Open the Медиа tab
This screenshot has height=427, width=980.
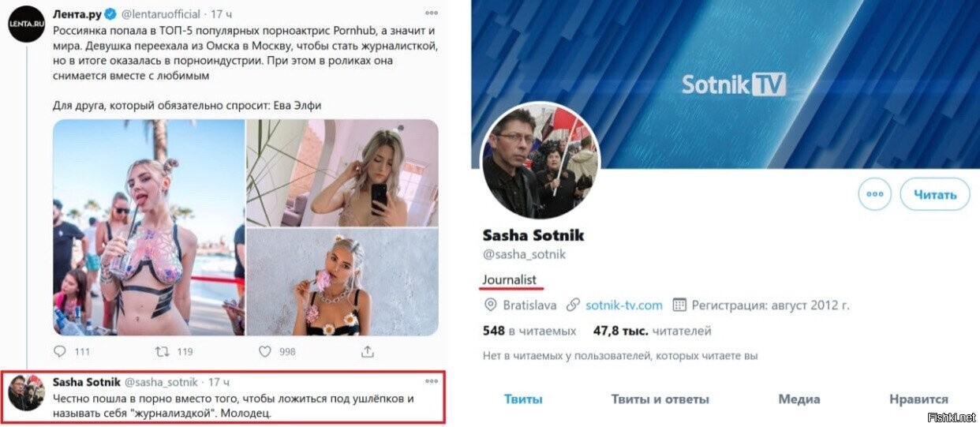pyautogui.click(x=799, y=399)
